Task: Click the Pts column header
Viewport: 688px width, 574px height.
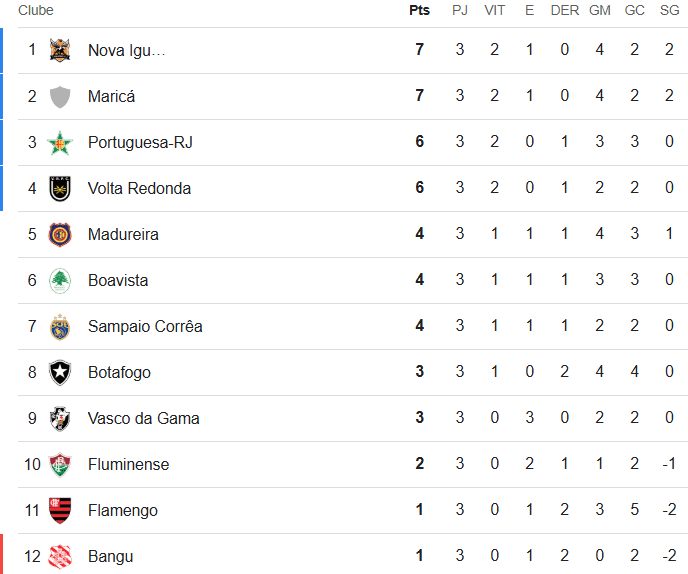Action: coord(419,10)
